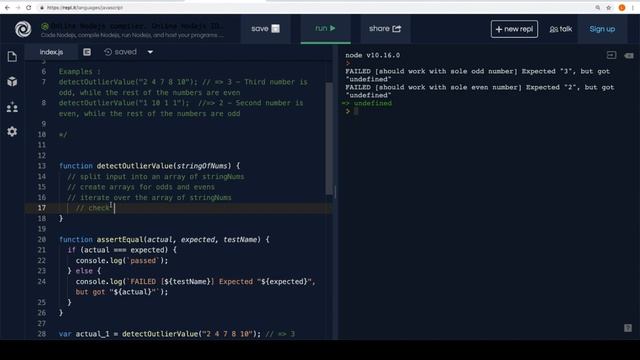Open the Multiplayer people icon

coord(12,107)
